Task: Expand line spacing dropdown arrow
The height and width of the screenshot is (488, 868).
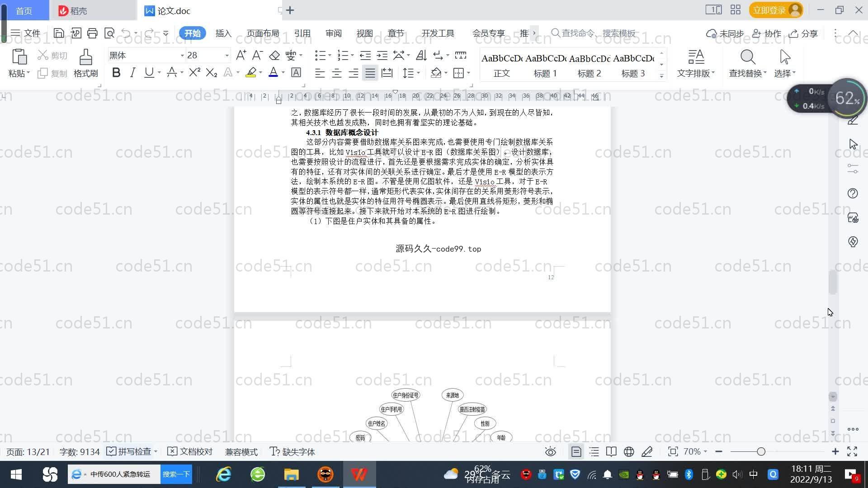Action: tap(418, 73)
